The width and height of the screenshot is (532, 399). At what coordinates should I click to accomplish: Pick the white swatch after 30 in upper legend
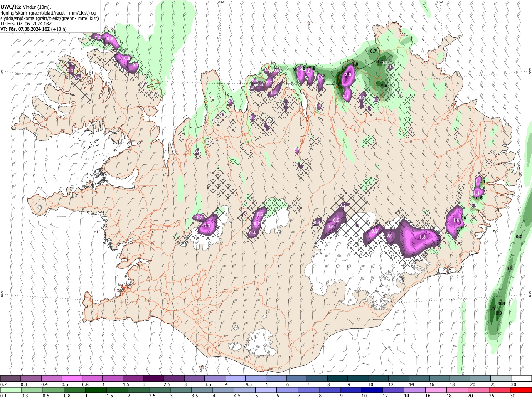(x=521, y=379)
